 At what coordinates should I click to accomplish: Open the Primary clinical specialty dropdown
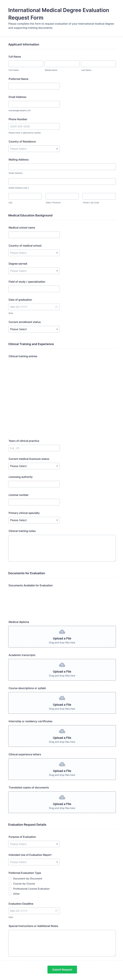tap(34, 520)
